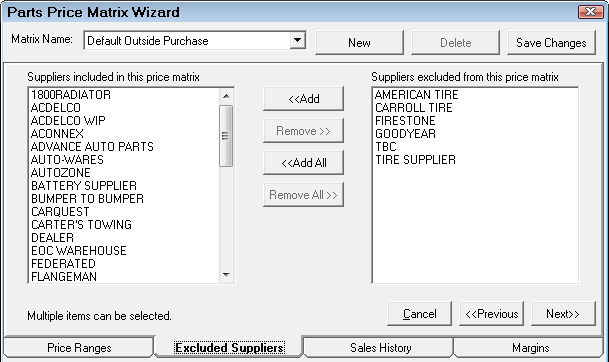
Task: Select CARQUEST supplier
Action: pos(124,212)
